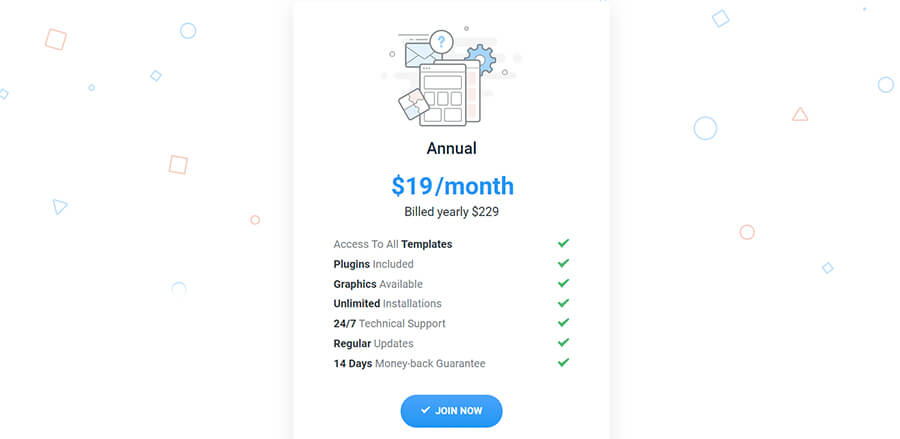
Task: Click the green check beside 24/7 Technical Support
Action: 563,323
